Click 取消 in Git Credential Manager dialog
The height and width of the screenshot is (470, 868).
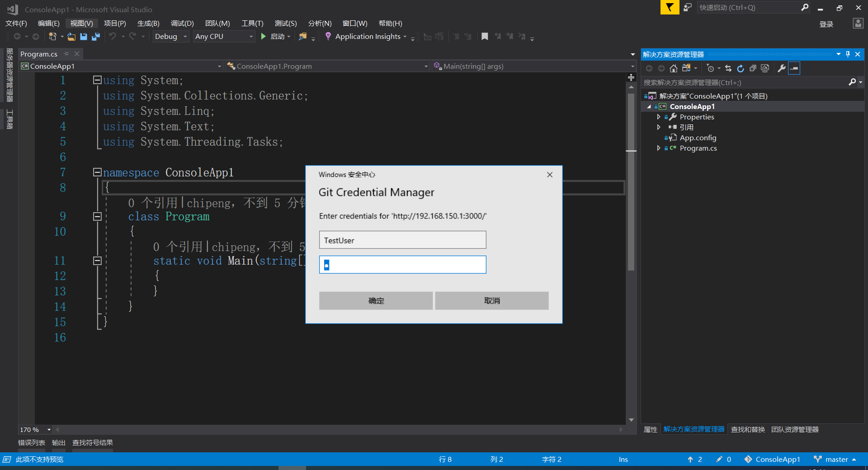[x=492, y=301]
